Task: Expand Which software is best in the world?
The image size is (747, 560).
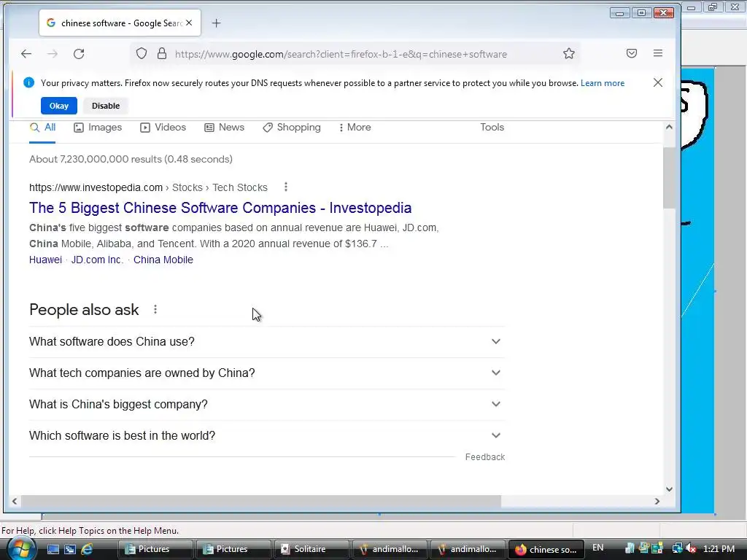Action: tap(267, 436)
